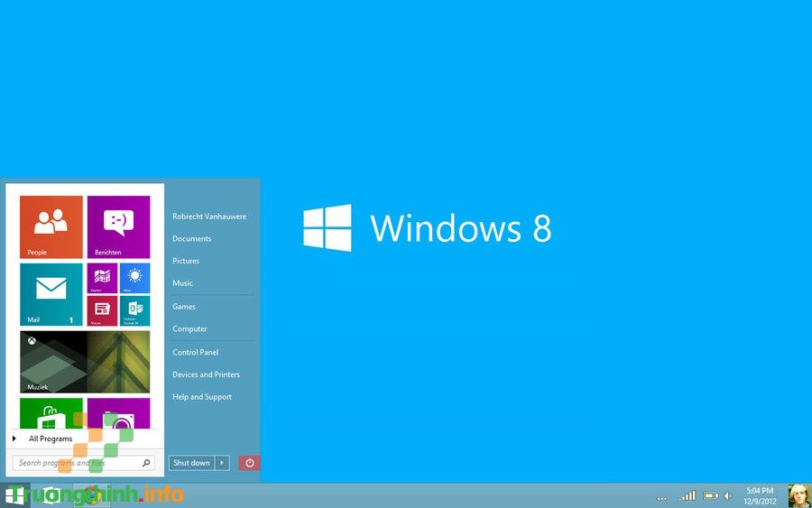Open Robrecht Vanhauwere user folder
The height and width of the screenshot is (508, 812).
coord(209,217)
